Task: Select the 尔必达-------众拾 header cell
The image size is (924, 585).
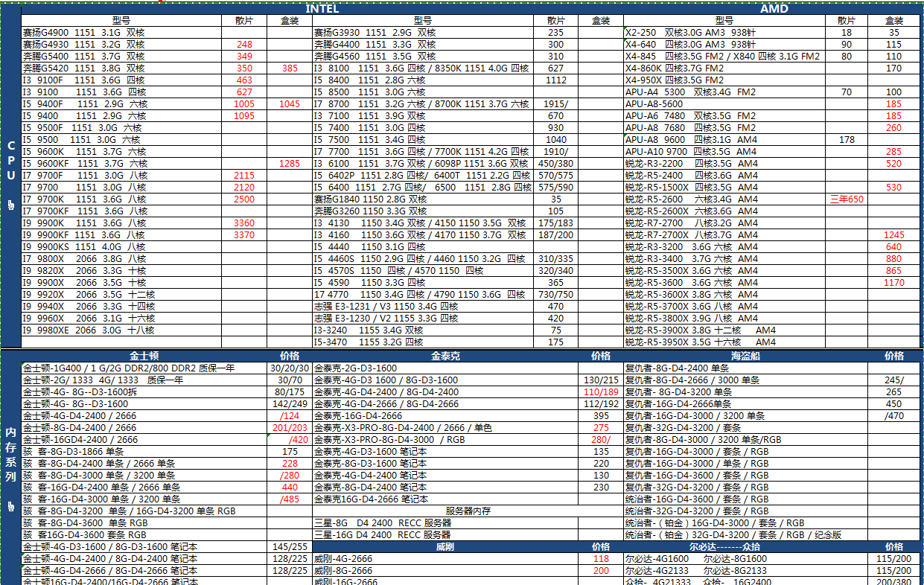Action: point(745,546)
